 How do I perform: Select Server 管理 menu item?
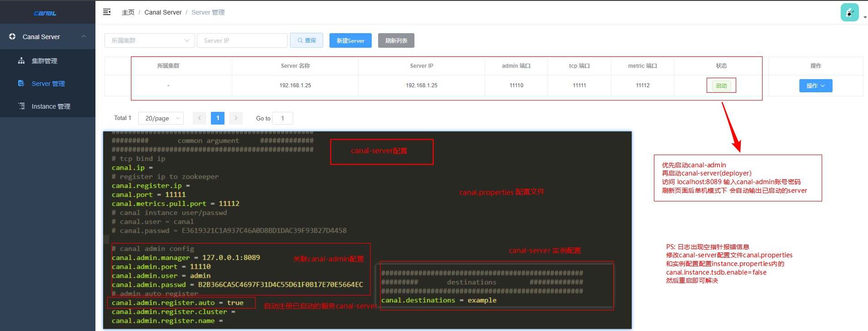click(x=48, y=83)
